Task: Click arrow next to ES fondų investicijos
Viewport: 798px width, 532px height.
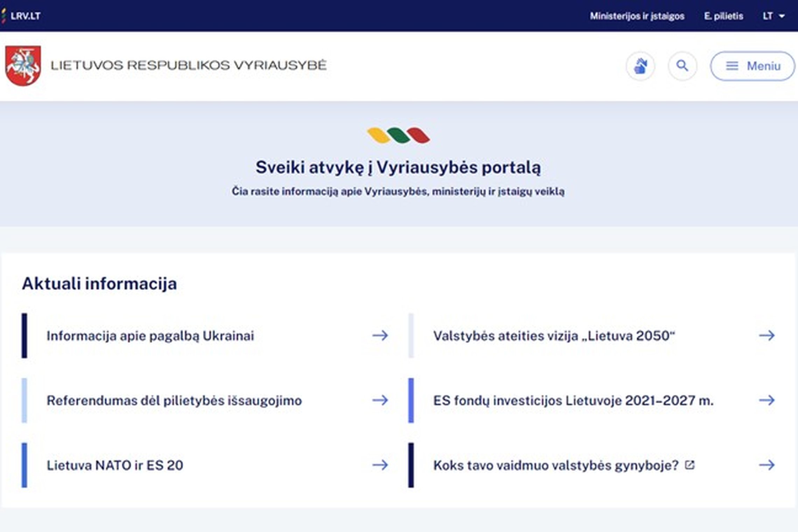Action: (x=767, y=400)
